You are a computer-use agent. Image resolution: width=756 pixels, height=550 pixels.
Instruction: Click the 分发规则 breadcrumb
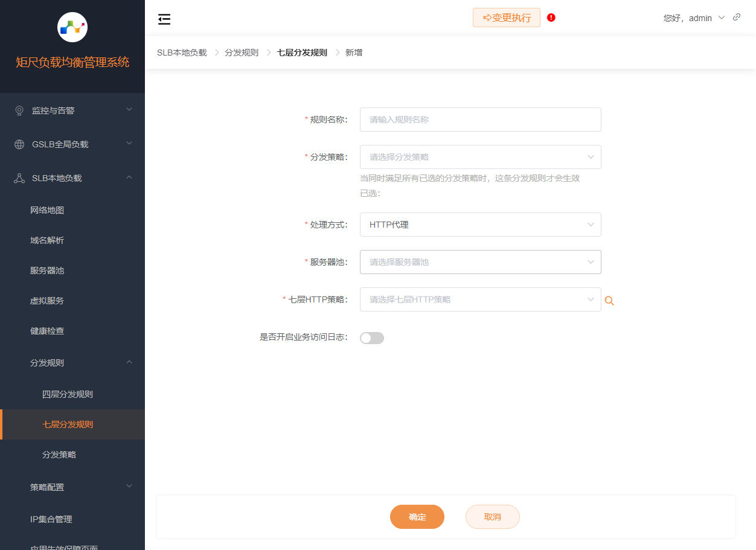tap(242, 53)
